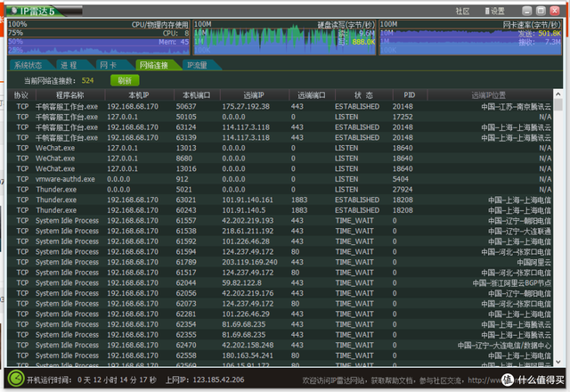Sort by the 协议 column header
The height and width of the screenshot is (392, 570).
pyautogui.click(x=21, y=95)
